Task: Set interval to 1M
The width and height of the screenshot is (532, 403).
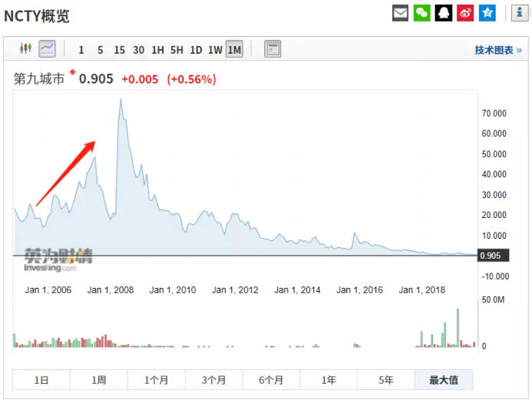Action: point(234,50)
